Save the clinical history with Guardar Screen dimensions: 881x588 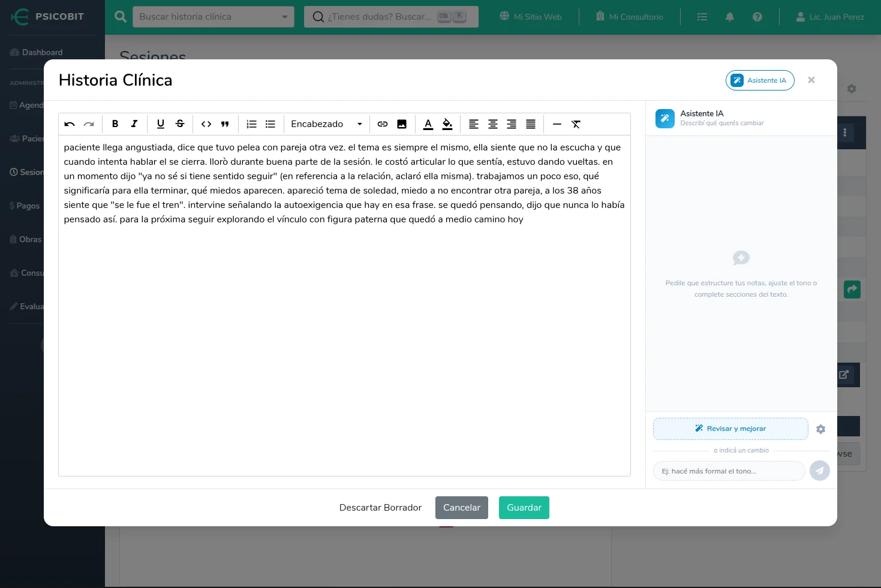(524, 508)
